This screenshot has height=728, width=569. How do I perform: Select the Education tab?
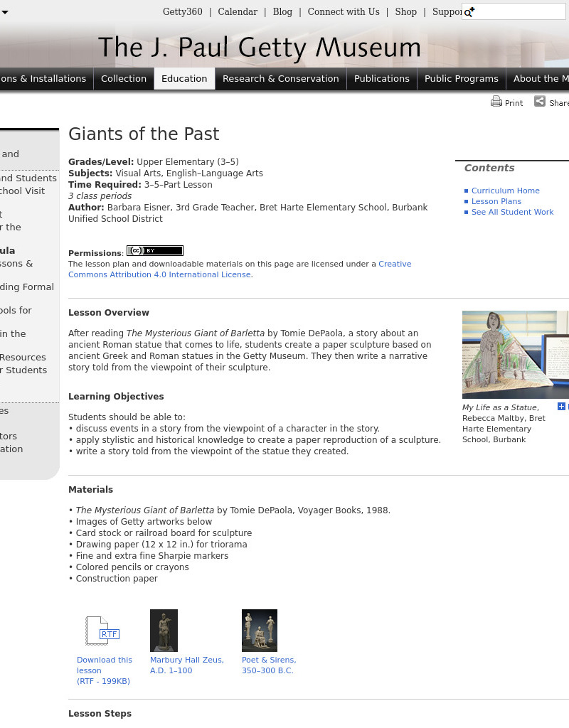coord(184,78)
